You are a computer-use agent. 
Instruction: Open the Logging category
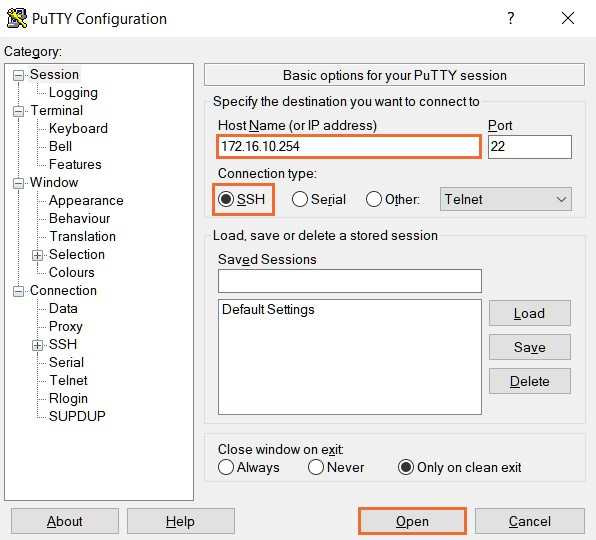tap(73, 93)
